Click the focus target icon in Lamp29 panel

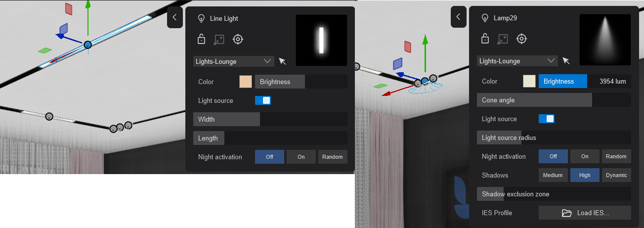[521, 39]
